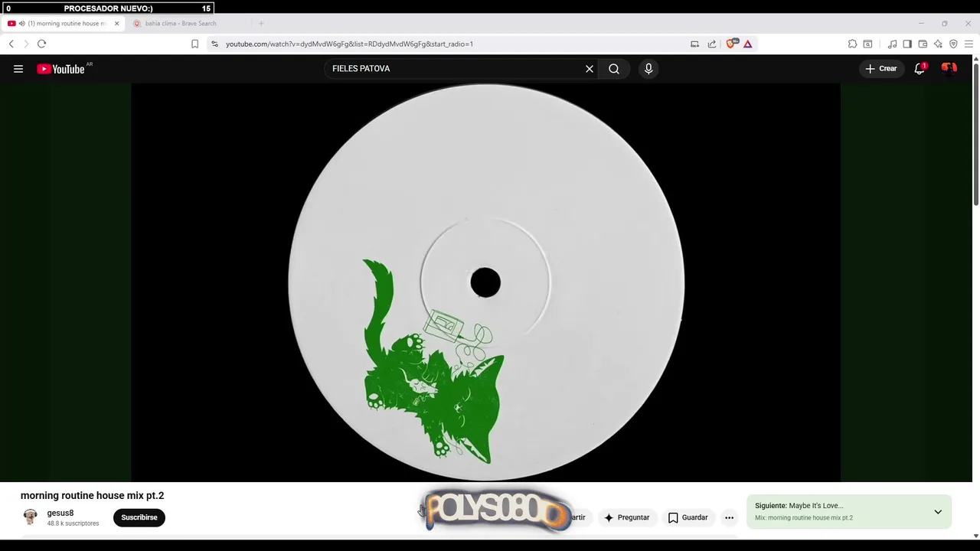Viewport: 980px width, 551px height.
Task: Switch to morning routine house mix tab
Action: tap(67, 24)
